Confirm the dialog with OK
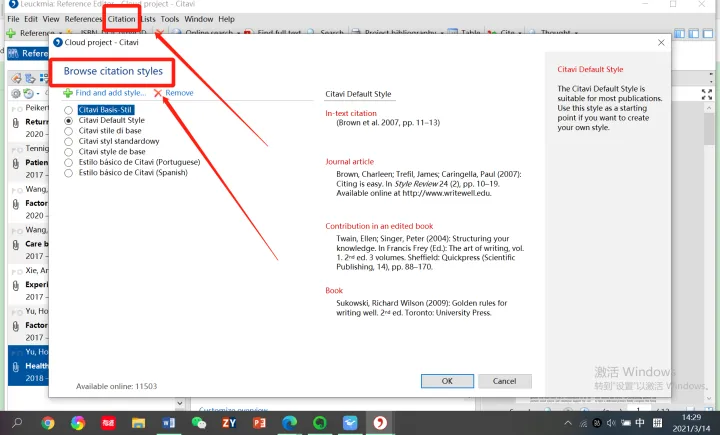Viewport: 720px width, 435px height. point(447,381)
